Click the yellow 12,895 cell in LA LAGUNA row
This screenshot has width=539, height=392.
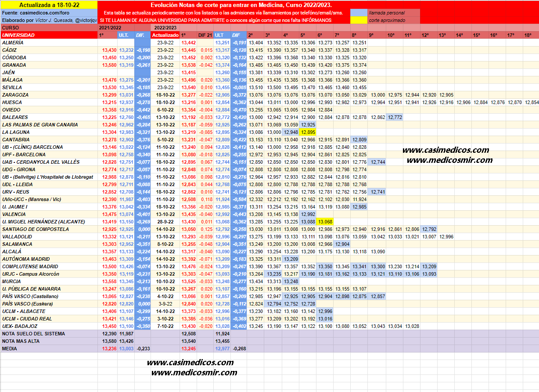coord(308,132)
